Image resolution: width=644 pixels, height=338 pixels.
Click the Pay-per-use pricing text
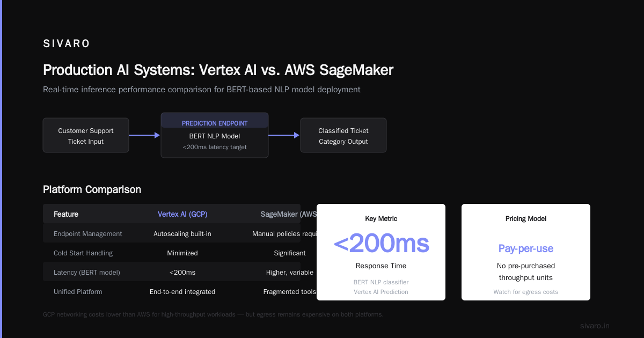coord(526,248)
